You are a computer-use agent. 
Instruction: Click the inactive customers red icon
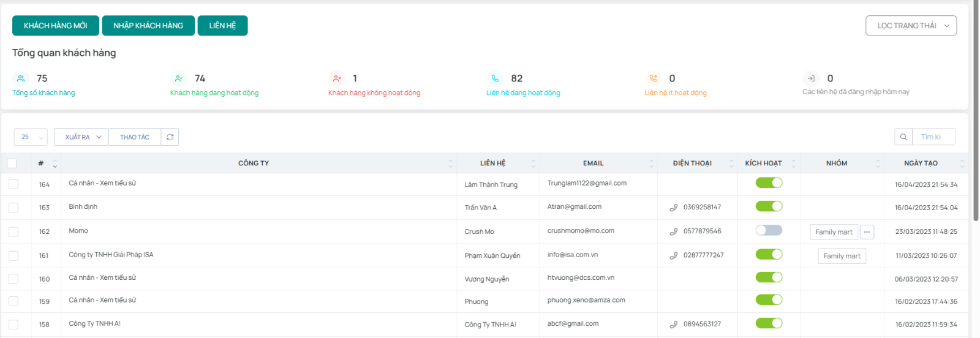[x=337, y=78]
